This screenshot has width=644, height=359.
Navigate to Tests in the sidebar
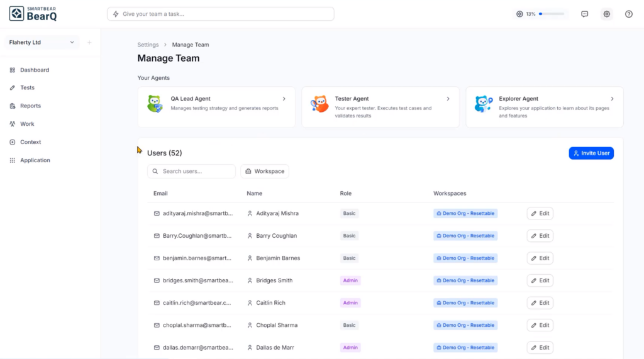pos(27,88)
